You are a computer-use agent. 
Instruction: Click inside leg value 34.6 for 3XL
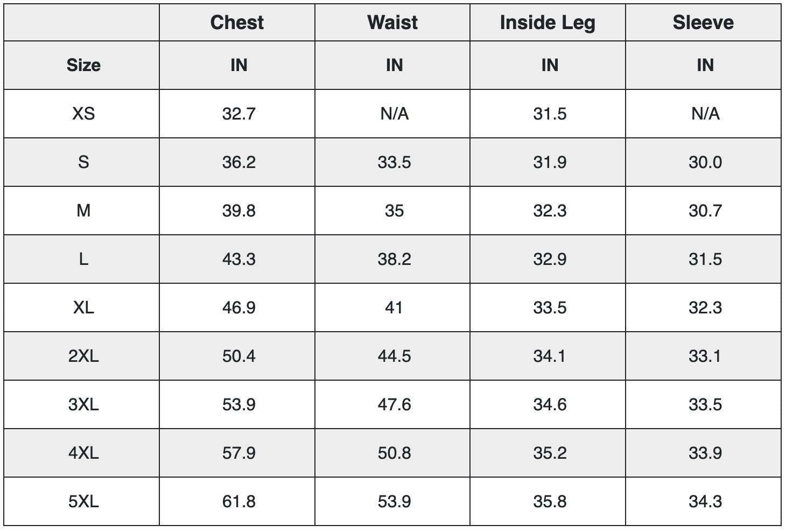pos(550,404)
